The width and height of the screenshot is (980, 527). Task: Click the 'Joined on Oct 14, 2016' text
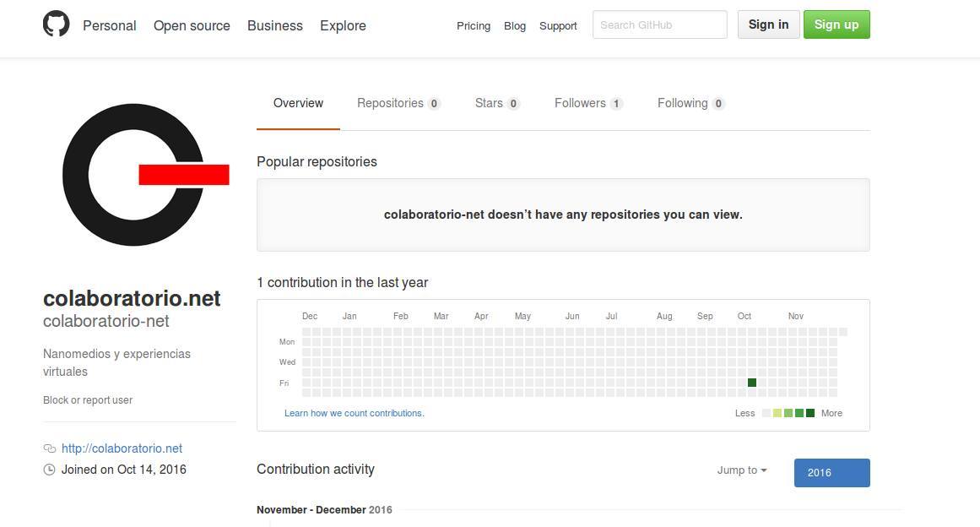pyautogui.click(x=124, y=470)
